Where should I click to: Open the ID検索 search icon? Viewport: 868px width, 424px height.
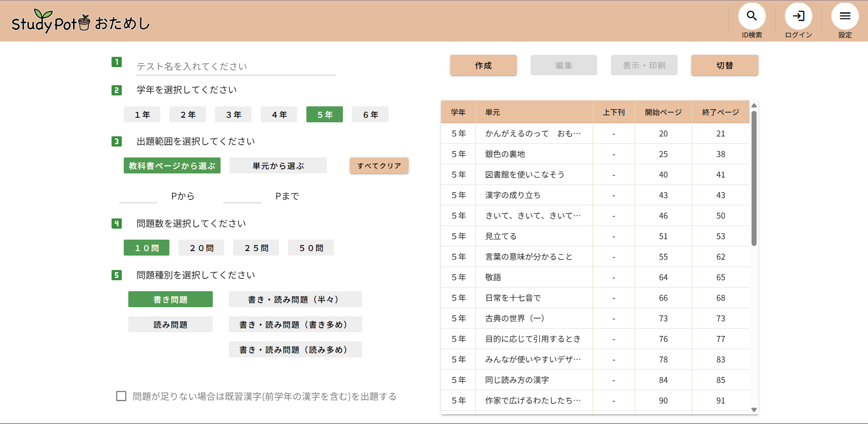[752, 16]
